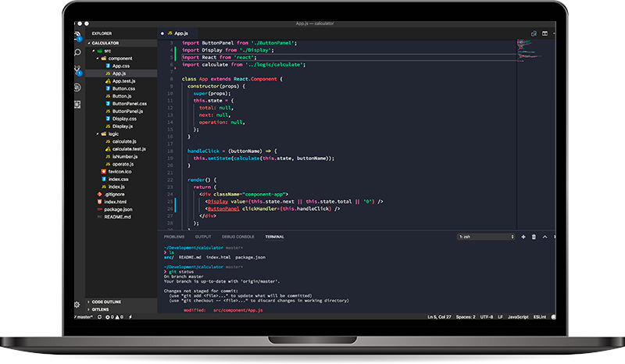Open .gitignore file
Viewport: 625px width, 364px height.
[121, 194]
